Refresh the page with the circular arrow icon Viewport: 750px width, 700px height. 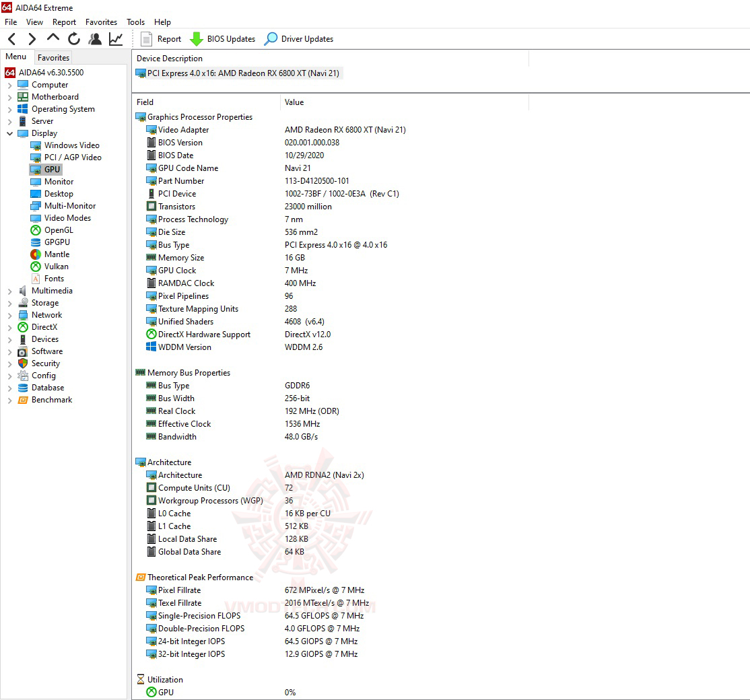pyautogui.click(x=73, y=39)
